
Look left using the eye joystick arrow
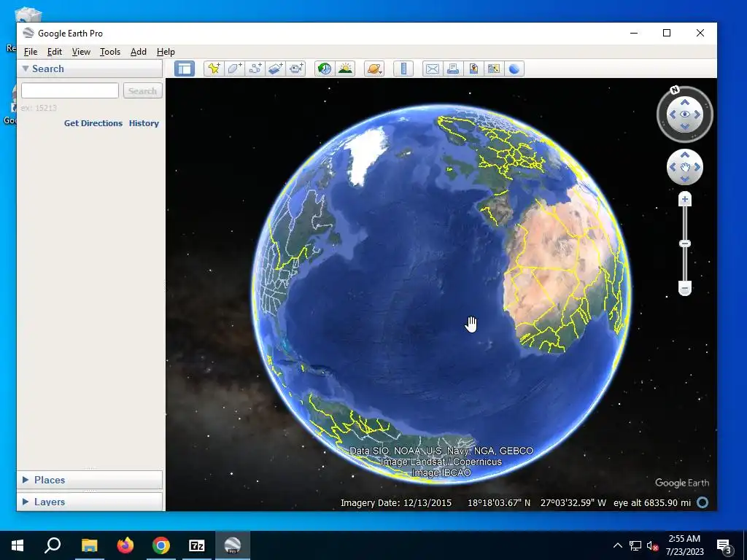pos(673,114)
